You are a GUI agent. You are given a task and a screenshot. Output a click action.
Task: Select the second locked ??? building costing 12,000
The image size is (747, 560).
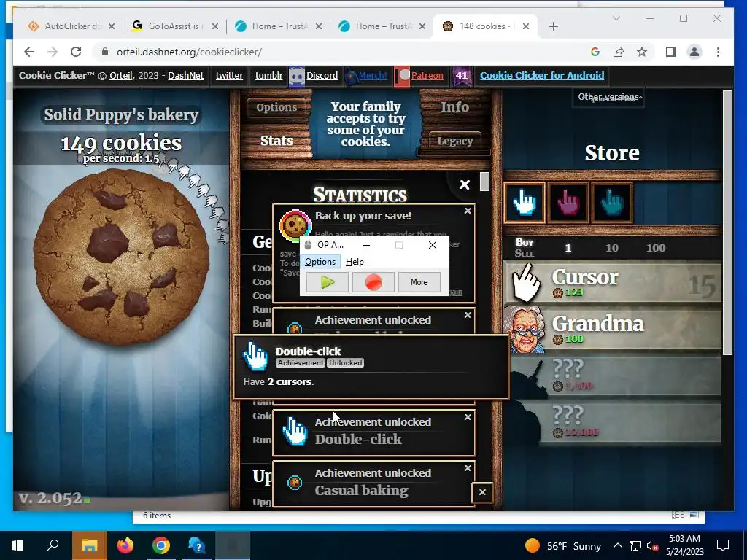point(613,424)
